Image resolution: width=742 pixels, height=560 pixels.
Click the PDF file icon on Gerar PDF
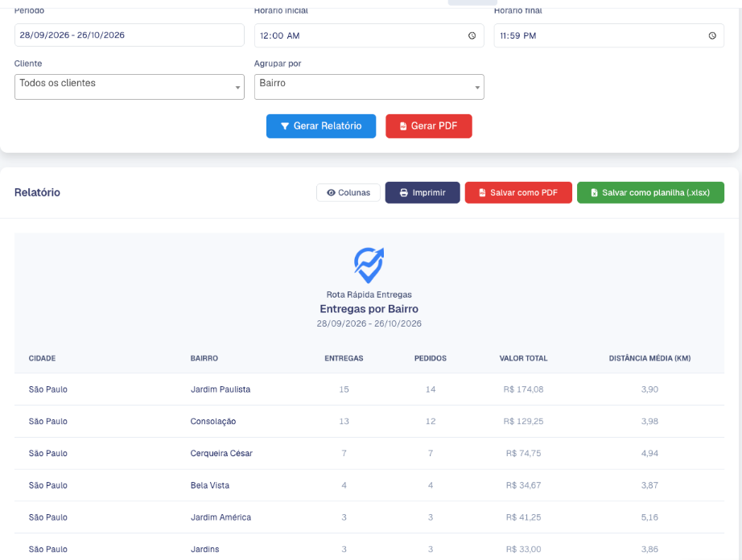(403, 126)
